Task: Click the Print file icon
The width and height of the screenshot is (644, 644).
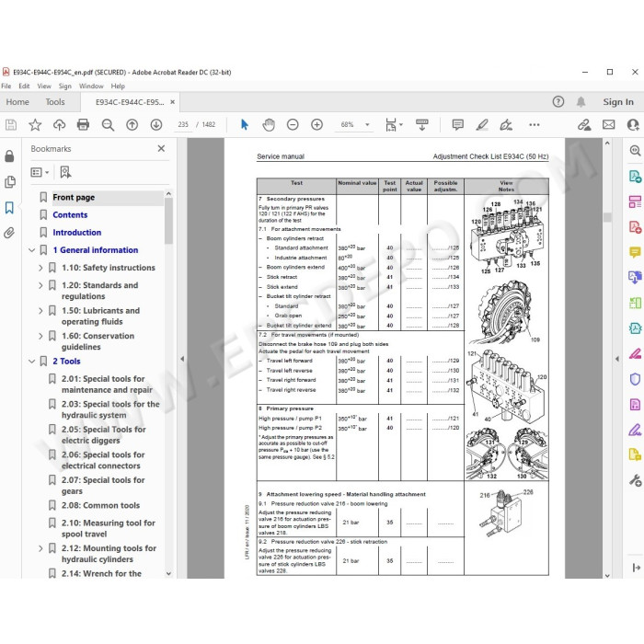Action: [x=83, y=124]
